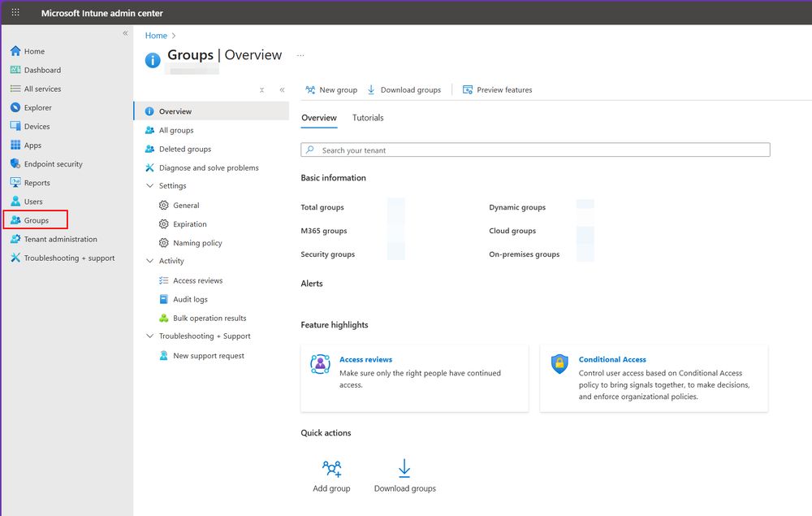The width and height of the screenshot is (812, 516).
Task: Open Endpoint security in sidebar
Action: (x=54, y=163)
